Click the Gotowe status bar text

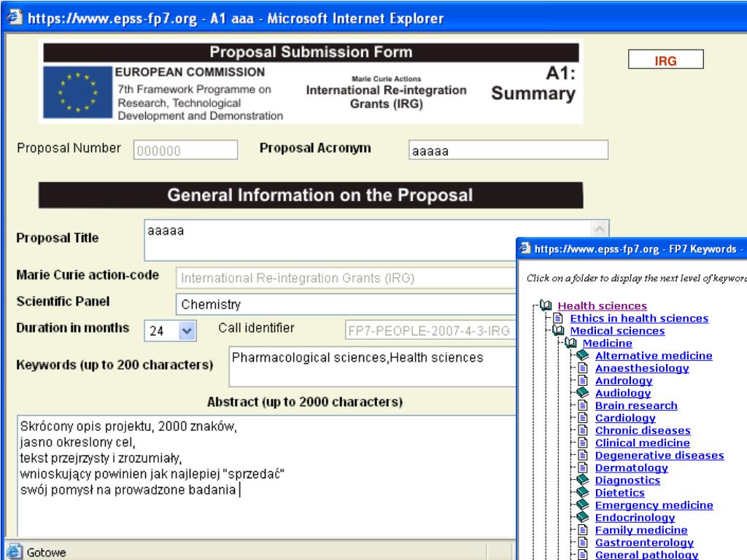[x=46, y=553]
